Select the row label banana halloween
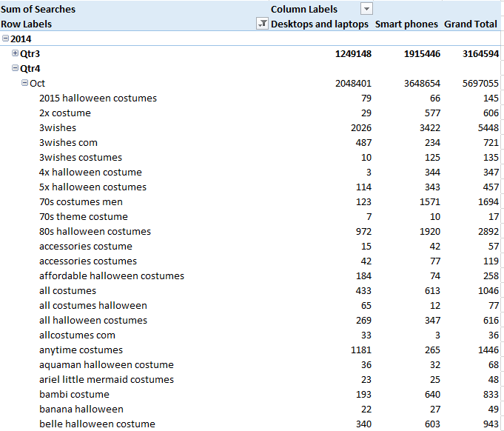This screenshot has width=504, height=431. point(81,409)
